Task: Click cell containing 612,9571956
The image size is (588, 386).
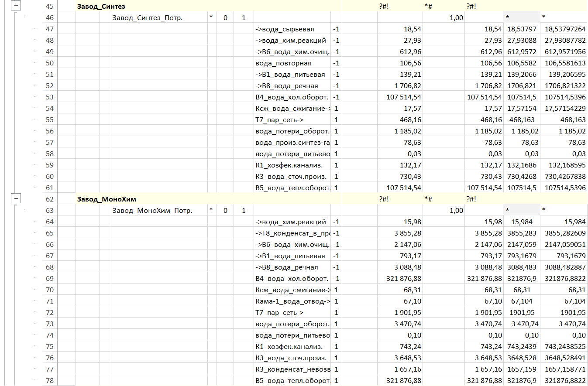Action: click(x=564, y=52)
